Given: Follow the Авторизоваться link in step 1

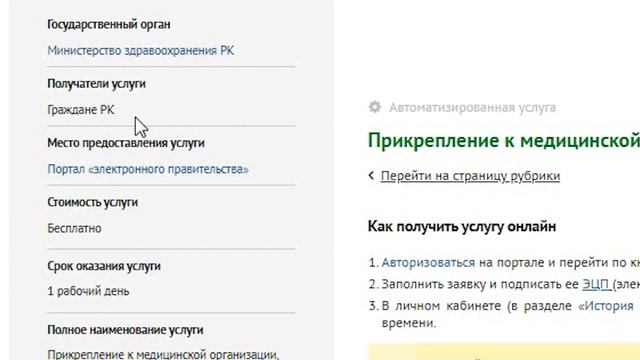Looking at the screenshot, I should click(x=428, y=262).
